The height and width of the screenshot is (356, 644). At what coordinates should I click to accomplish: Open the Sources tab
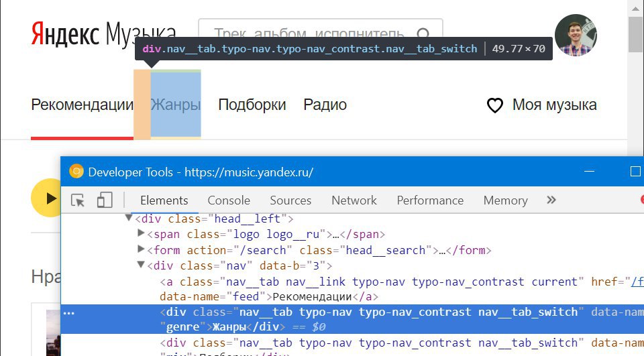pyautogui.click(x=290, y=200)
